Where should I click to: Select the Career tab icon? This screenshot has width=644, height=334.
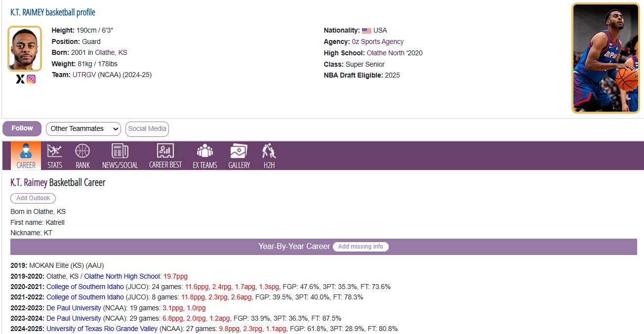[26, 150]
